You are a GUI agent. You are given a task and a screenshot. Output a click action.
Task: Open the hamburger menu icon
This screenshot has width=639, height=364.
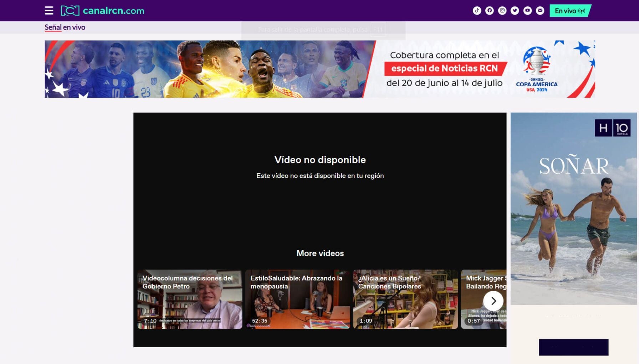click(x=49, y=11)
